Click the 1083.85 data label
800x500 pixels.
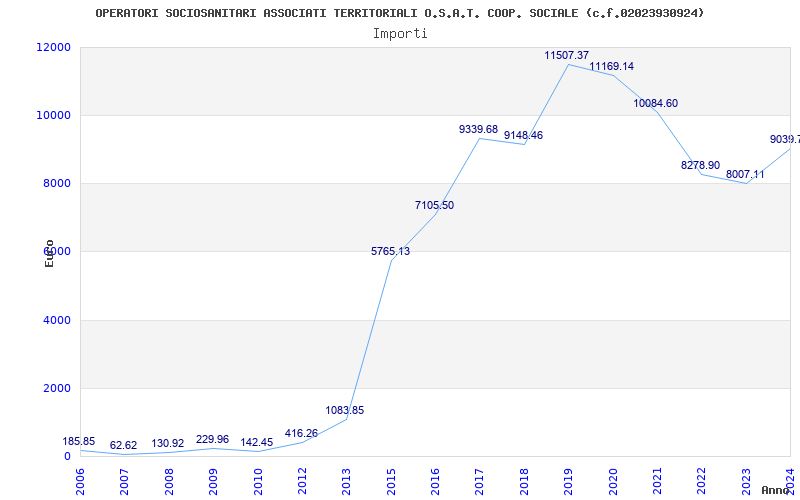pyautogui.click(x=345, y=410)
